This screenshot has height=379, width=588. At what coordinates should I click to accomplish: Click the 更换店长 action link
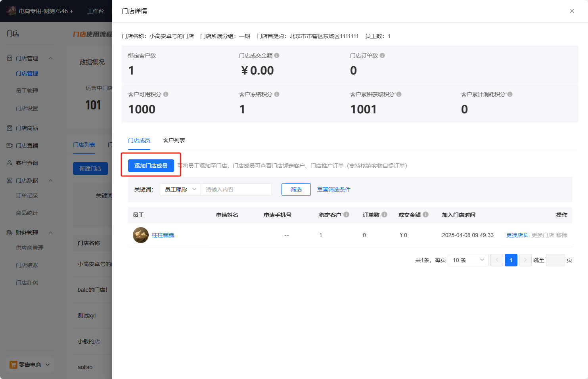[517, 235]
